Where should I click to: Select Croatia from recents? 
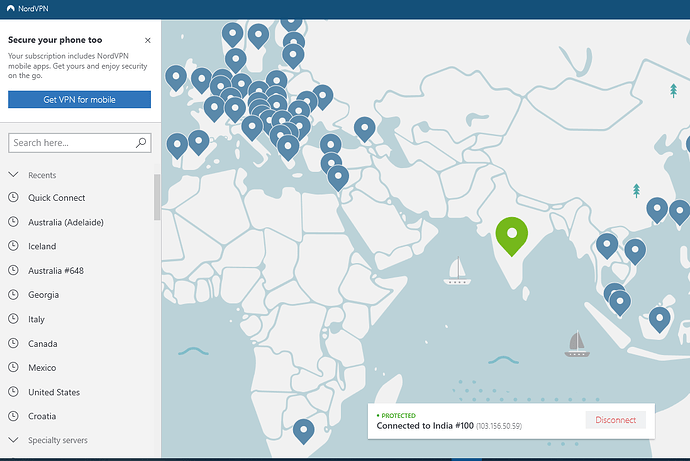(x=42, y=416)
